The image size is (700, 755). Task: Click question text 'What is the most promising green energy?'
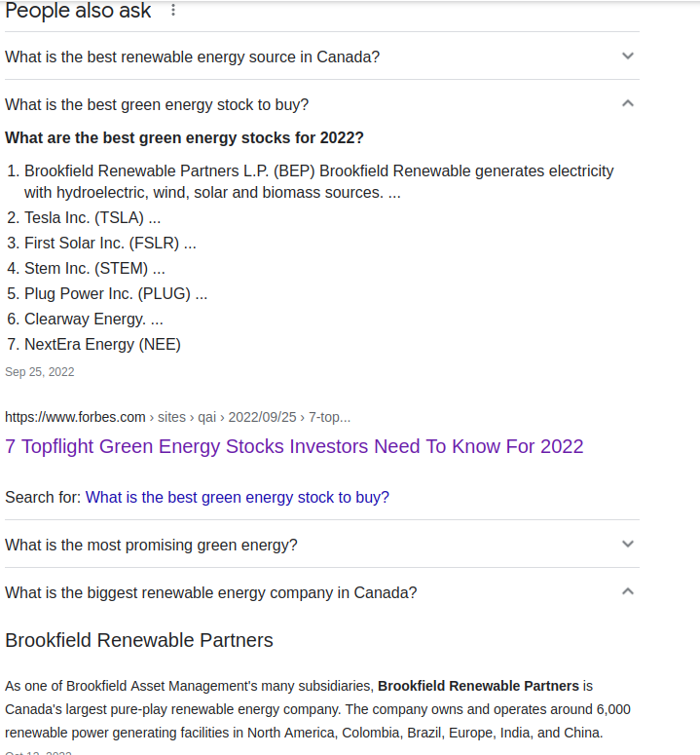(151, 545)
